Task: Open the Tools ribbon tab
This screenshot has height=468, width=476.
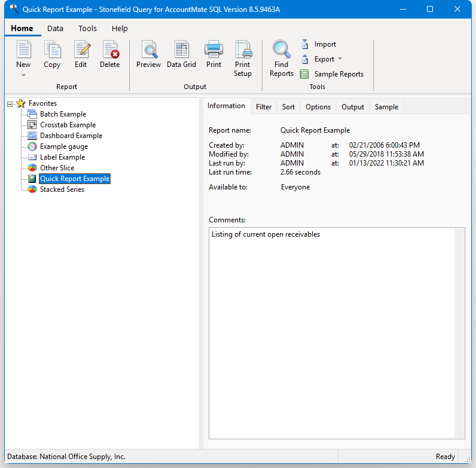Action: [x=87, y=29]
